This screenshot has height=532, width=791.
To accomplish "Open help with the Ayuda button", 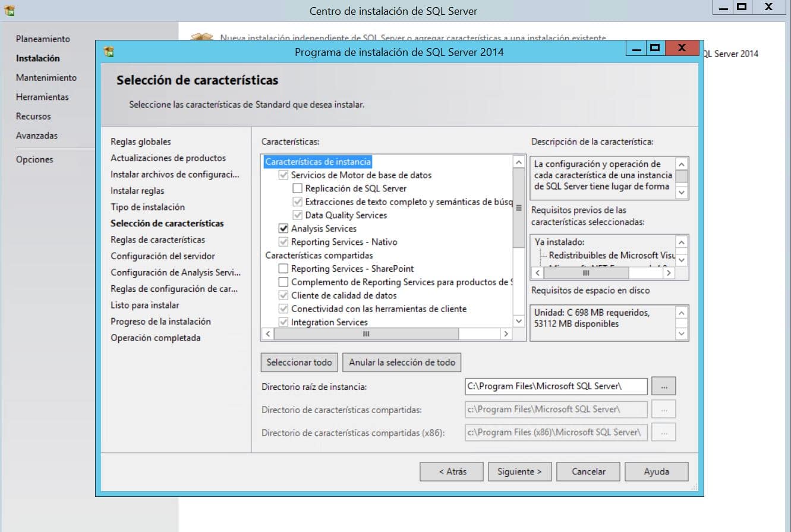I will point(657,471).
